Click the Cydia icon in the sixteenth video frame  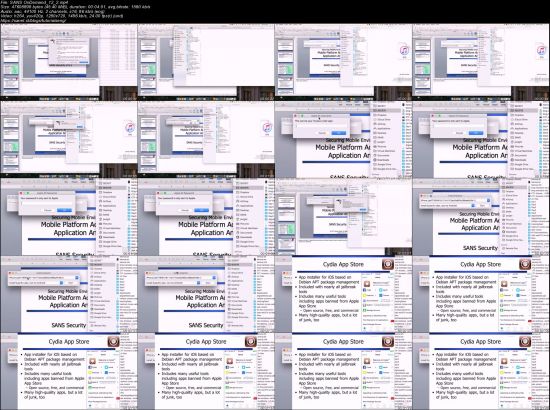(525, 264)
